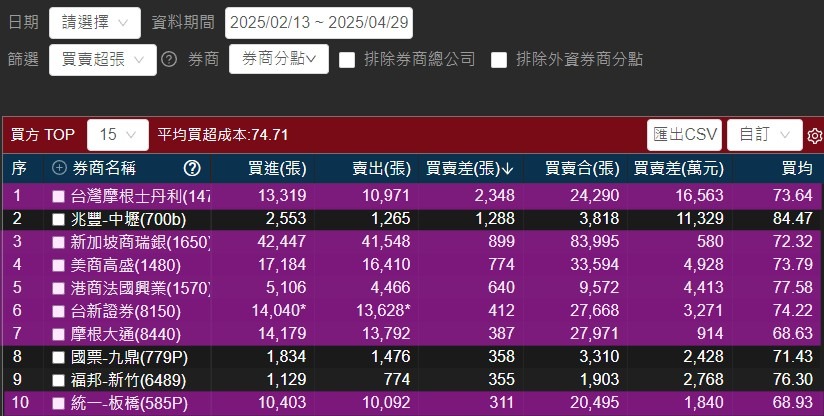Image resolution: width=824 pixels, height=416 pixels.
Task: Click the plus icon beside 券商名稱
Action: click(59, 168)
